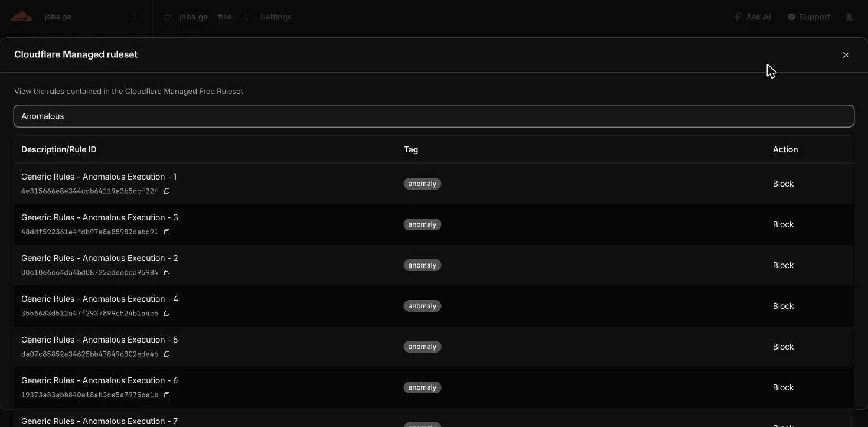Click the Action column header
Image resolution: width=868 pixels, height=427 pixels.
(785, 150)
